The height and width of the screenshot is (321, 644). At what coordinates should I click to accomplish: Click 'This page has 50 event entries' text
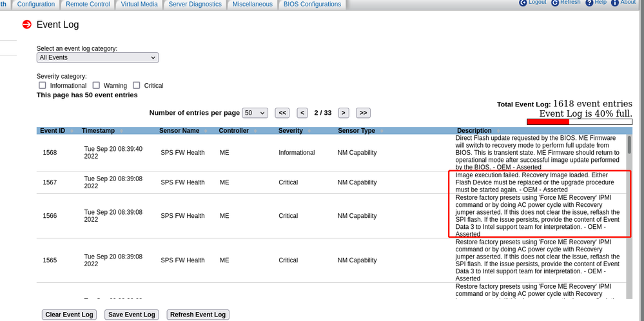pos(87,95)
